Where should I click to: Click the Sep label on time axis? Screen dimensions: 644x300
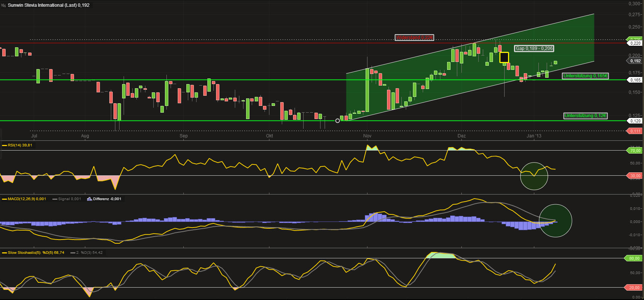tap(184, 136)
